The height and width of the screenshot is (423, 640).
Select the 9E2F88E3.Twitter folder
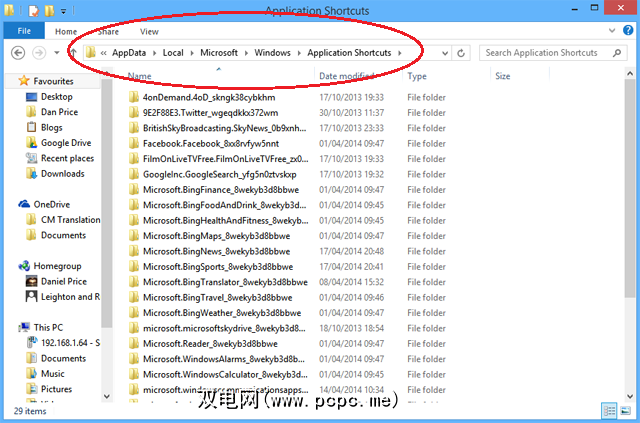[x=210, y=113]
